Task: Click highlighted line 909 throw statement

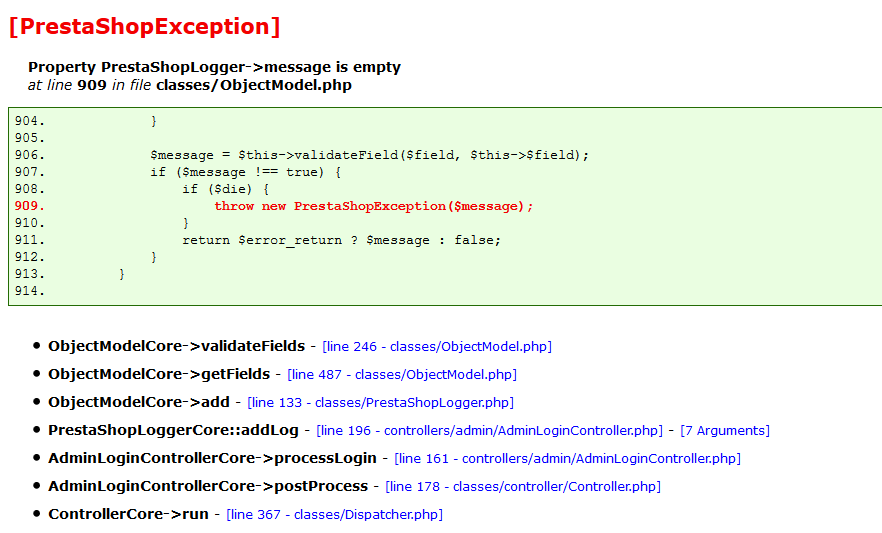Action: pos(374,206)
